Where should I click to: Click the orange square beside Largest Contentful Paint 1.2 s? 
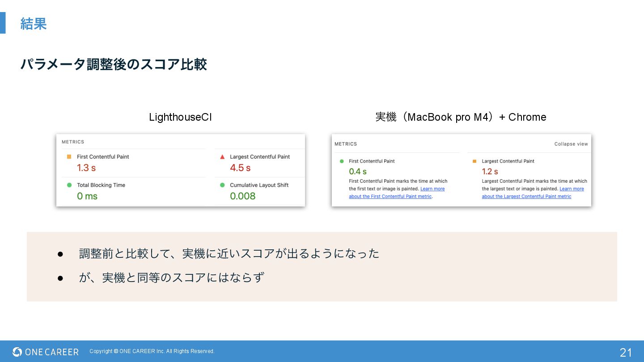(474, 161)
